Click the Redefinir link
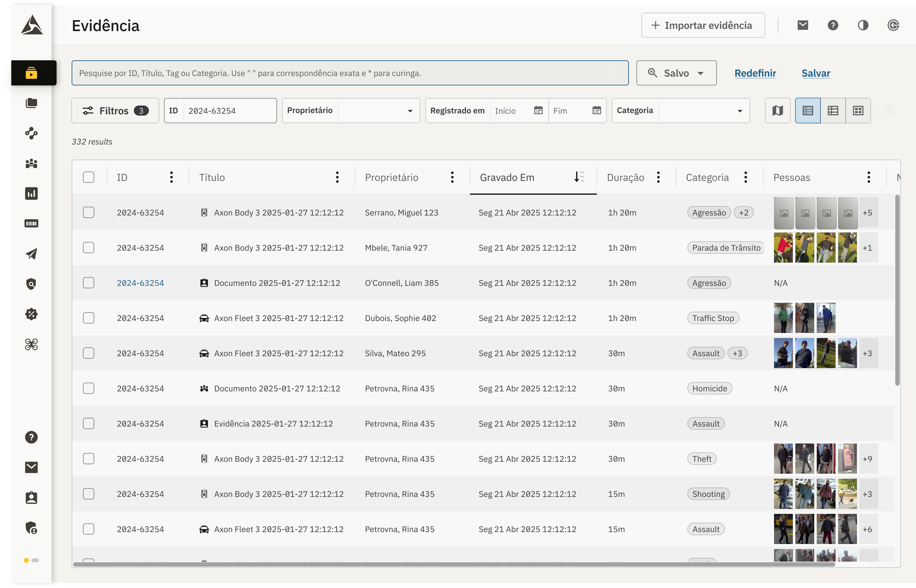 click(x=755, y=73)
